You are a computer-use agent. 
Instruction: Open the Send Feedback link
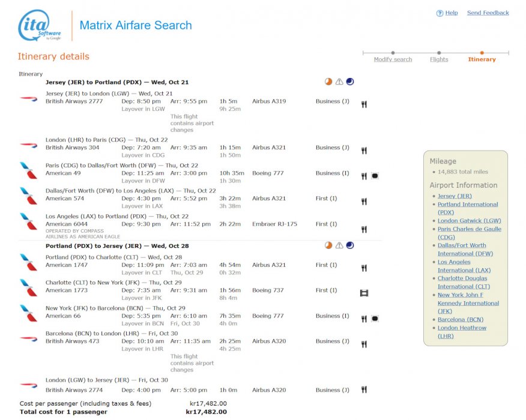click(x=488, y=13)
